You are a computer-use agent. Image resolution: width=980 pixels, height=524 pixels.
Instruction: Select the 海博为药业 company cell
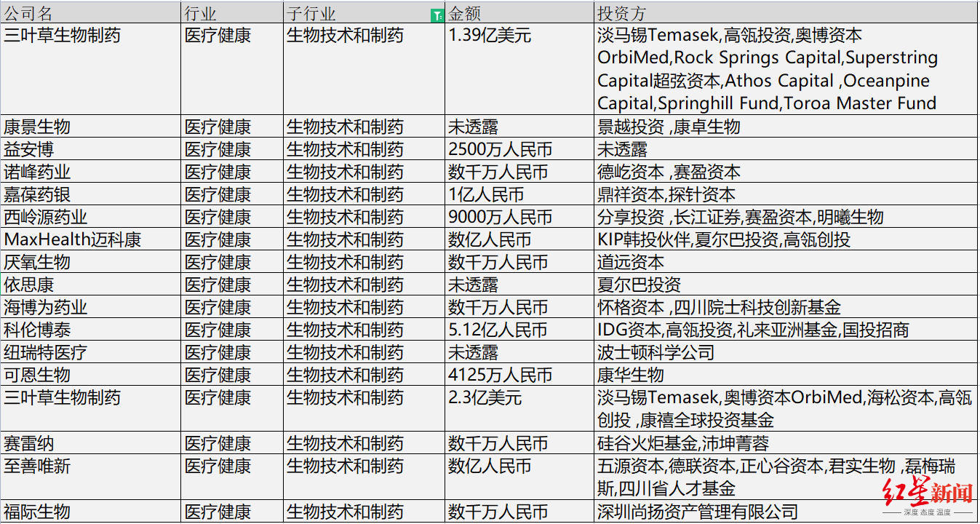click(90, 307)
